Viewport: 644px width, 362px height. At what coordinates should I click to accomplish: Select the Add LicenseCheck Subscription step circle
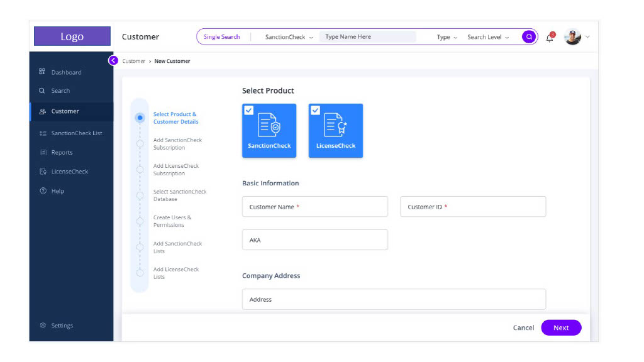[140, 170]
